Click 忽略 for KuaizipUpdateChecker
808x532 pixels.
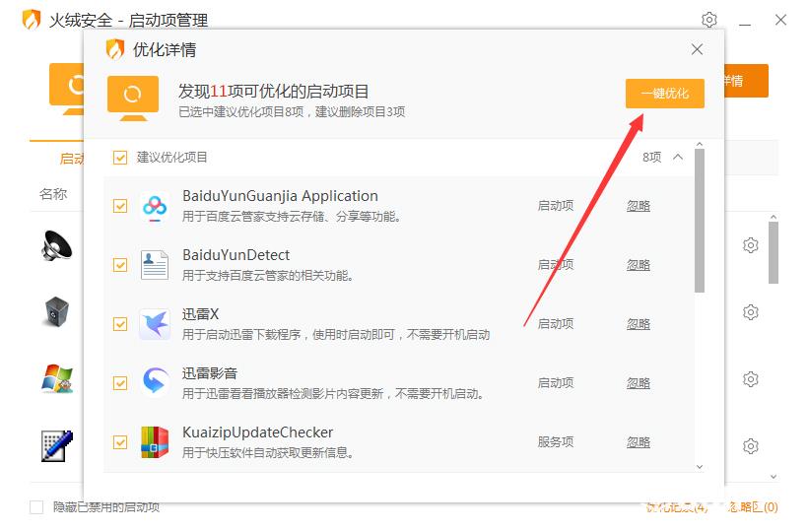click(x=638, y=442)
